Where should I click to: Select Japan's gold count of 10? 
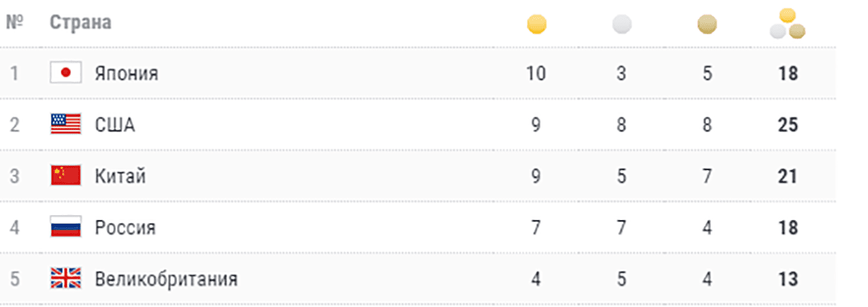[x=536, y=73]
